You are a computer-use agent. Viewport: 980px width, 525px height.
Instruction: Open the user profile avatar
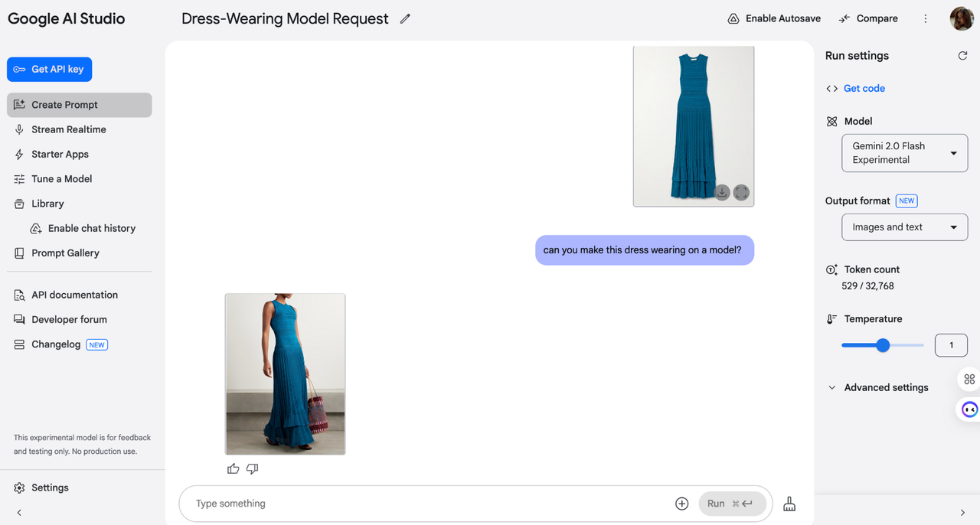962,18
